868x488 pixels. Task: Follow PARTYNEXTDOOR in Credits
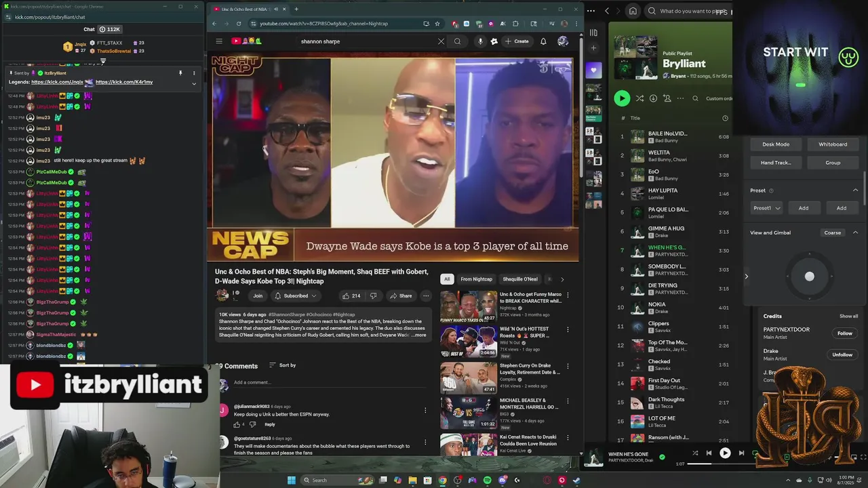point(844,333)
